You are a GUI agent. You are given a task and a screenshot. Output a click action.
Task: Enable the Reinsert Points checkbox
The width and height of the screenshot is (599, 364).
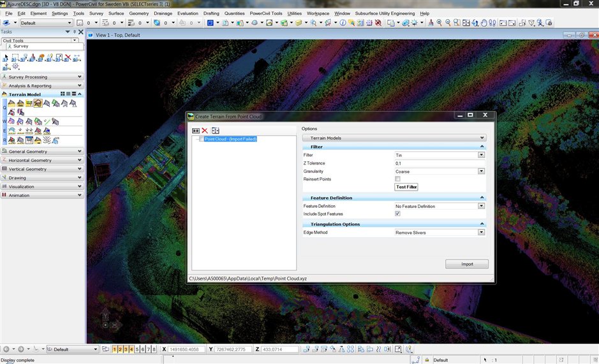point(397,179)
